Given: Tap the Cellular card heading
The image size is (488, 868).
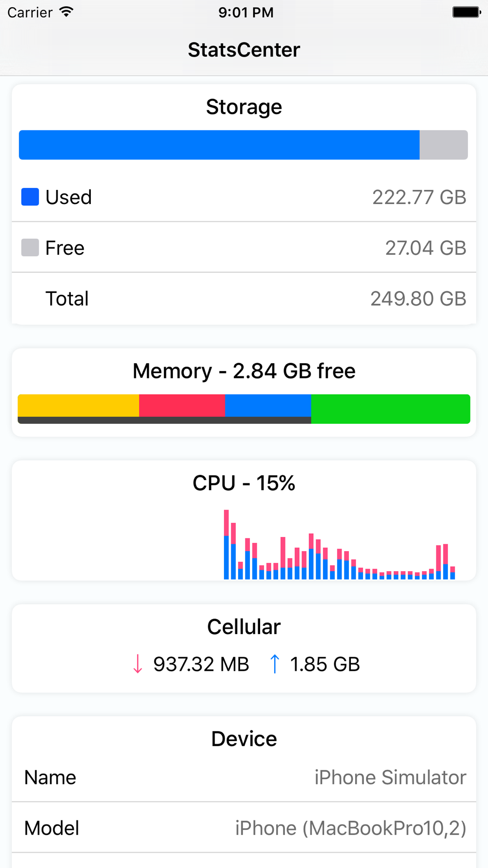Looking at the screenshot, I should (244, 627).
